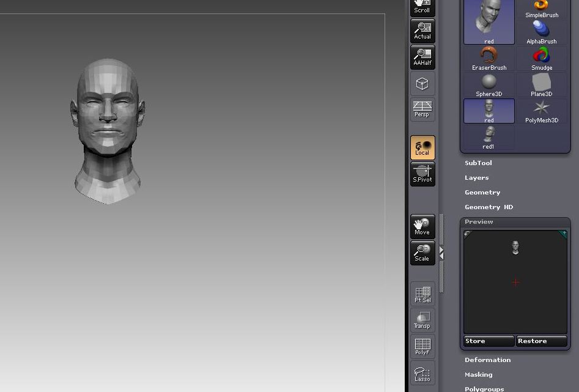The height and width of the screenshot is (392, 579).
Task: Toggle Local transformations button off
Action: point(422,148)
